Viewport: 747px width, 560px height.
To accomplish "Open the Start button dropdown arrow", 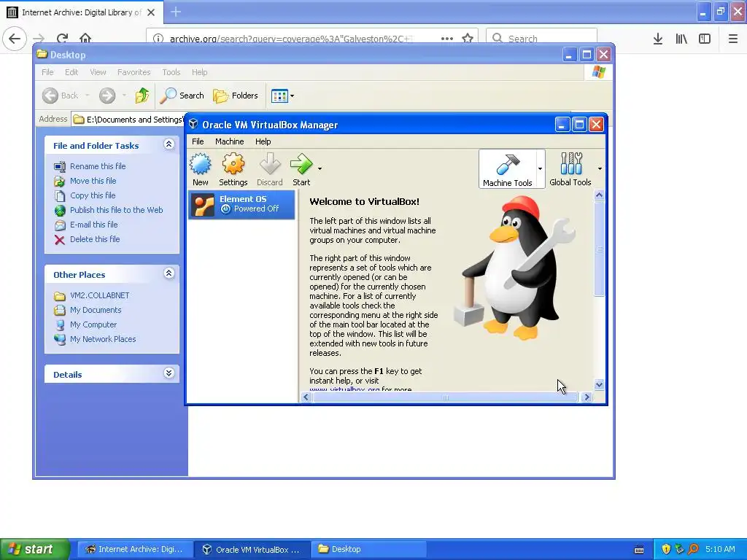I will pyautogui.click(x=320, y=168).
